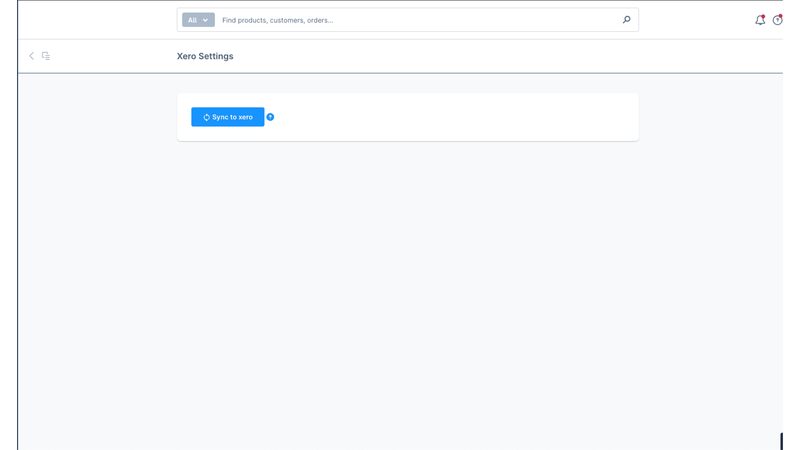Click the sync arrows icon inside the blue button

click(206, 117)
